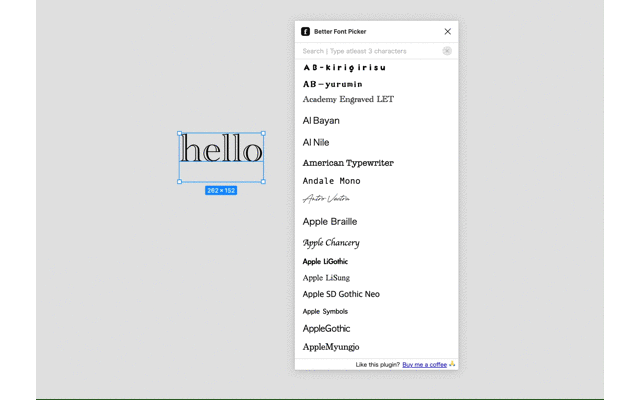Image resolution: width=640 pixels, height=400 pixels.
Task: Pick the Al Nile font
Action: click(x=316, y=142)
